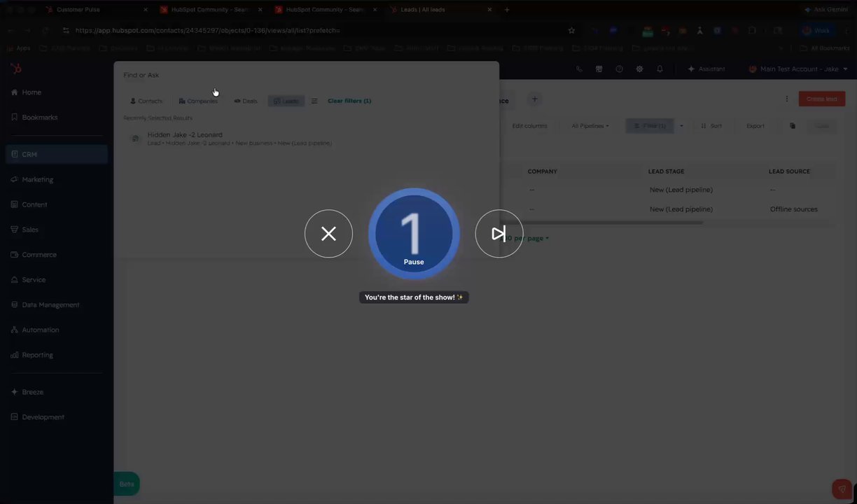857x504 pixels.
Task: Select CRM in the left sidebar
Action: tap(56, 155)
